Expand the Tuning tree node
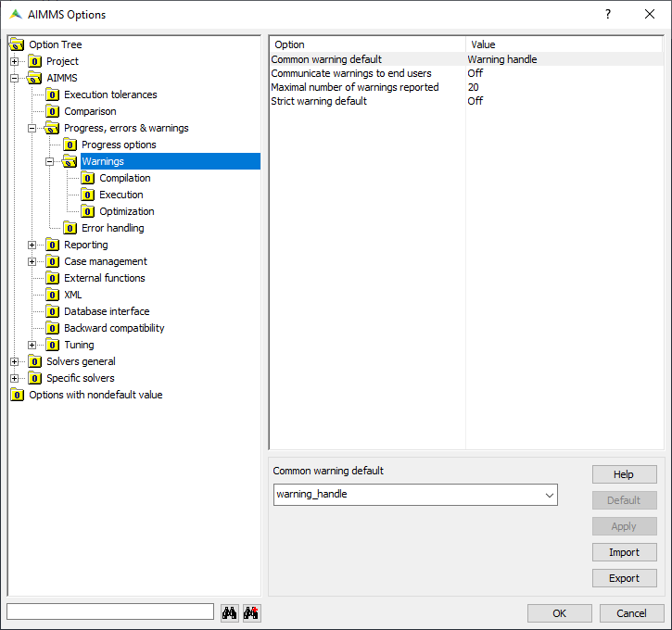672x630 pixels. coord(32,346)
